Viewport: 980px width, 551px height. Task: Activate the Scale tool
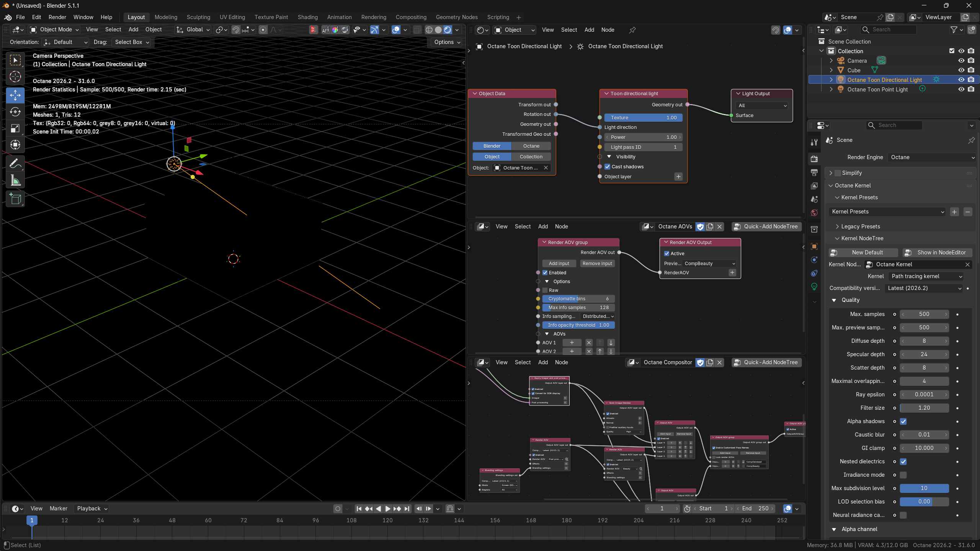pyautogui.click(x=15, y=128)
